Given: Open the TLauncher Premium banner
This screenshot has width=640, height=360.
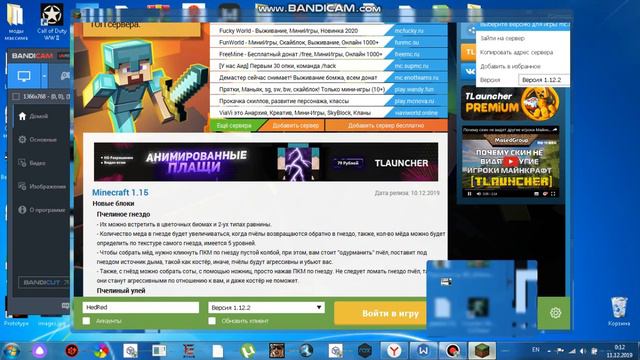Looking at the screenshot, I should (510, 103).
